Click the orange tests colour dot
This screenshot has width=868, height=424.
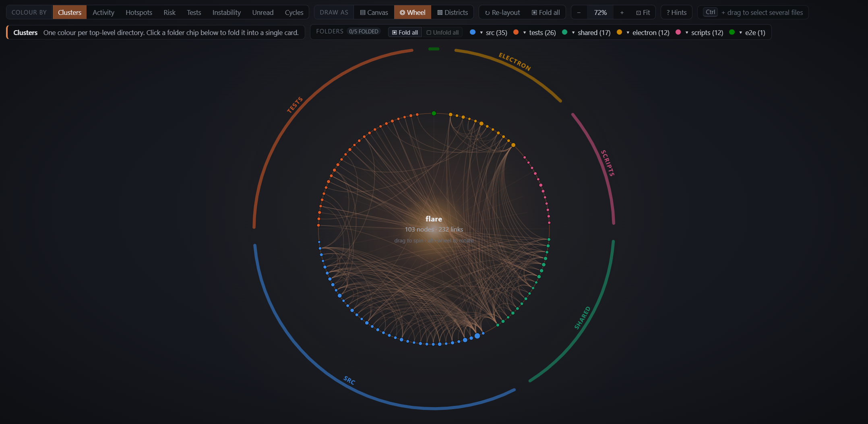(516, 32)
